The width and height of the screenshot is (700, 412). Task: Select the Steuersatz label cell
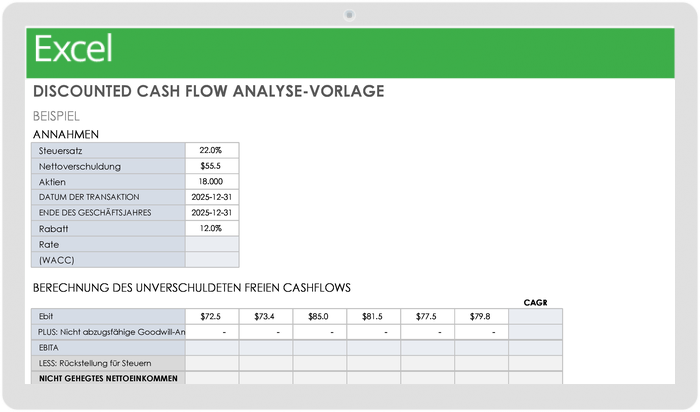[x=108, y=150]
